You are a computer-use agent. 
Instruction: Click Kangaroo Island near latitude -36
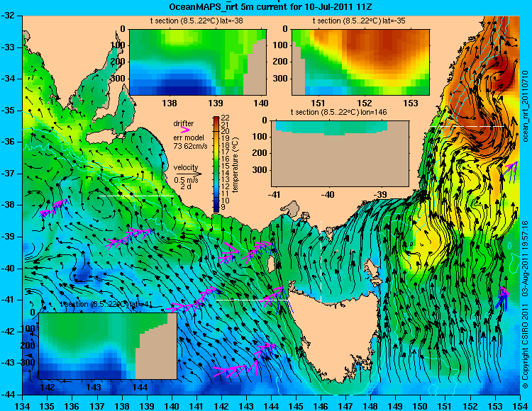[103, 137]
